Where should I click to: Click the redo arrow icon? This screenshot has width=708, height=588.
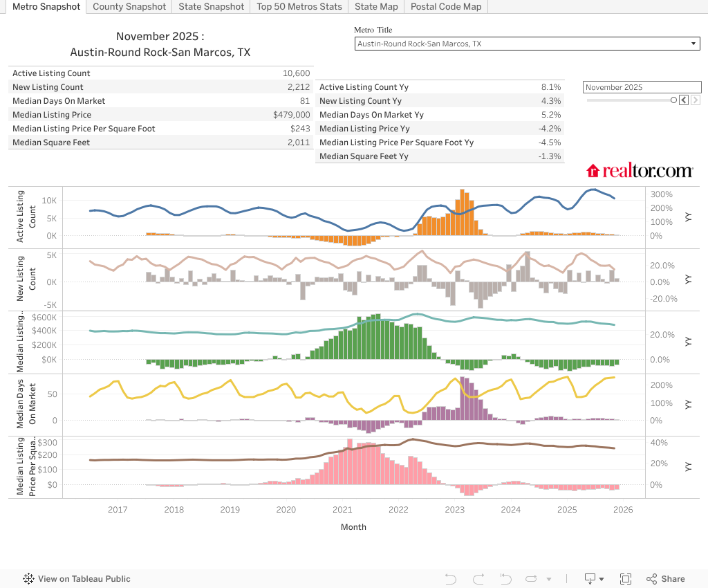pos(478,579)
